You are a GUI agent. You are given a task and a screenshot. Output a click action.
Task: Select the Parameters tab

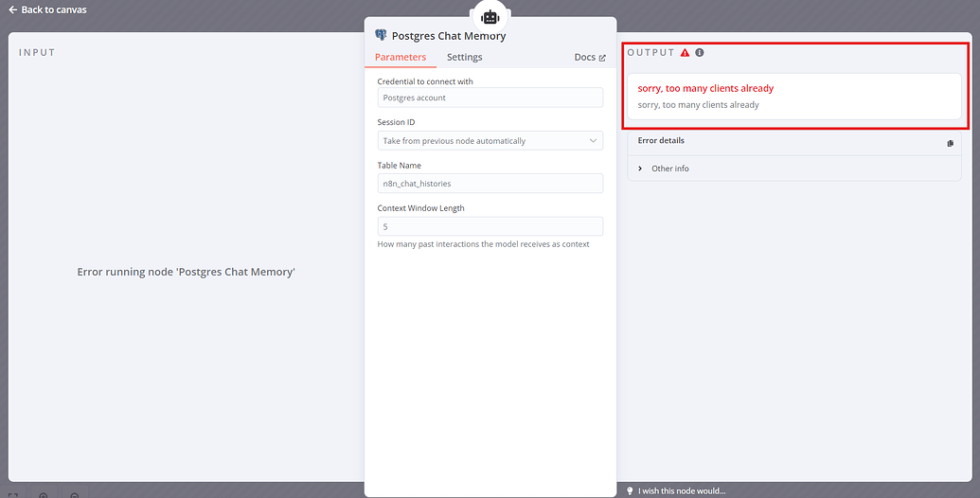point(400,57)
